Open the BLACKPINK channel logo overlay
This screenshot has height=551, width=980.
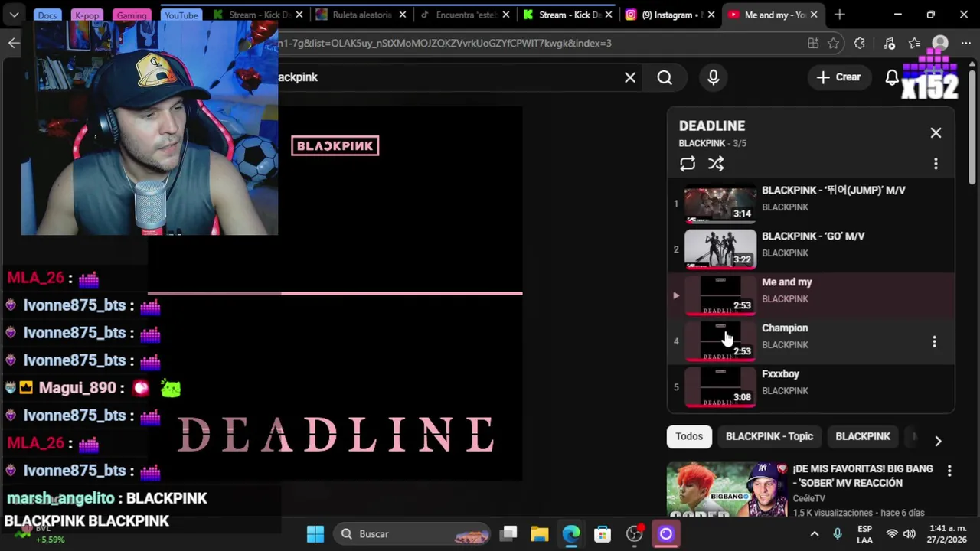tap(335, 145)
